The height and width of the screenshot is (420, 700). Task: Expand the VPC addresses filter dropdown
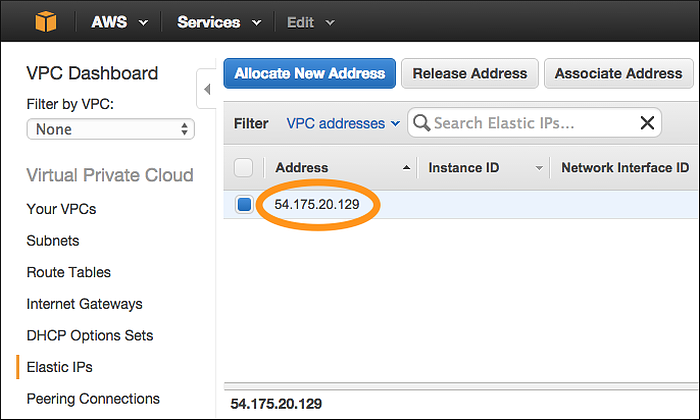pos(343,123)
